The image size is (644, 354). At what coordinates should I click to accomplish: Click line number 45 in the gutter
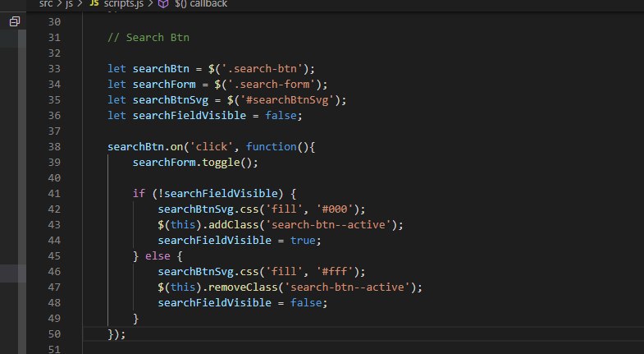click(x=54, y=256)
